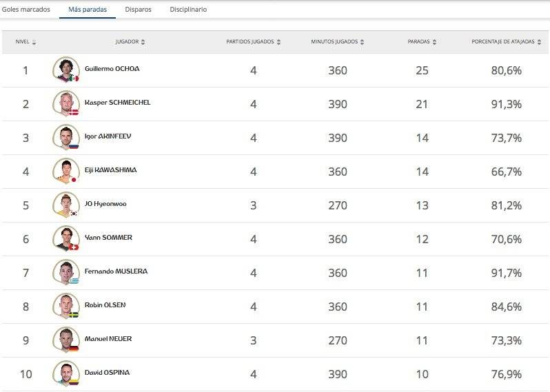Open JO Hyeonwoo player link

pos(105,204)
